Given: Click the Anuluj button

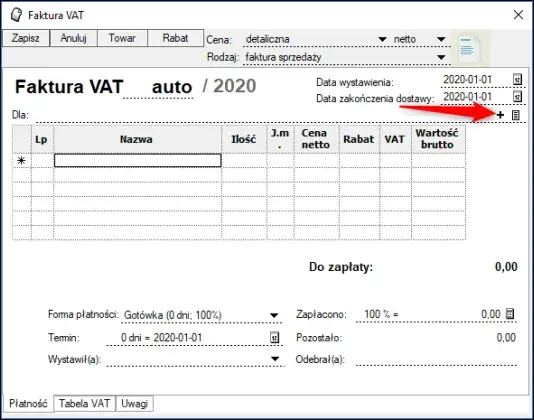Looking at the screenshot, I should pyautogui.click(x=73, y=38).
